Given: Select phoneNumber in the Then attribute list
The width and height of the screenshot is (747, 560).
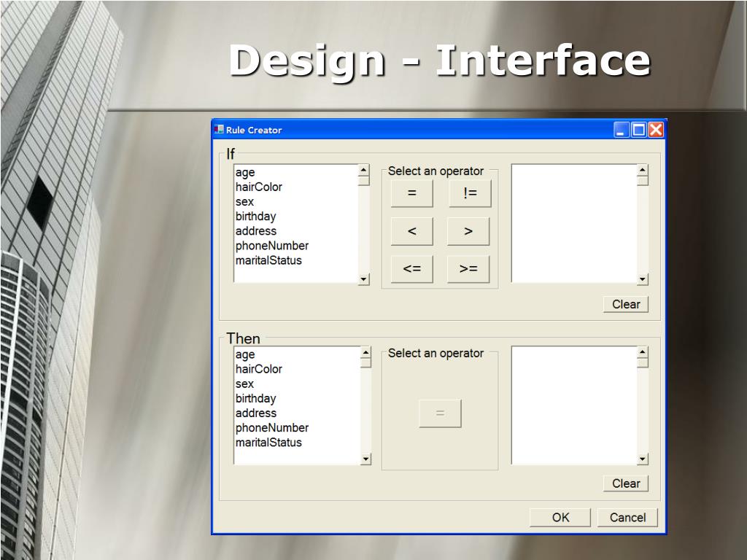Looking at the screenshot, I should point(272,427).
